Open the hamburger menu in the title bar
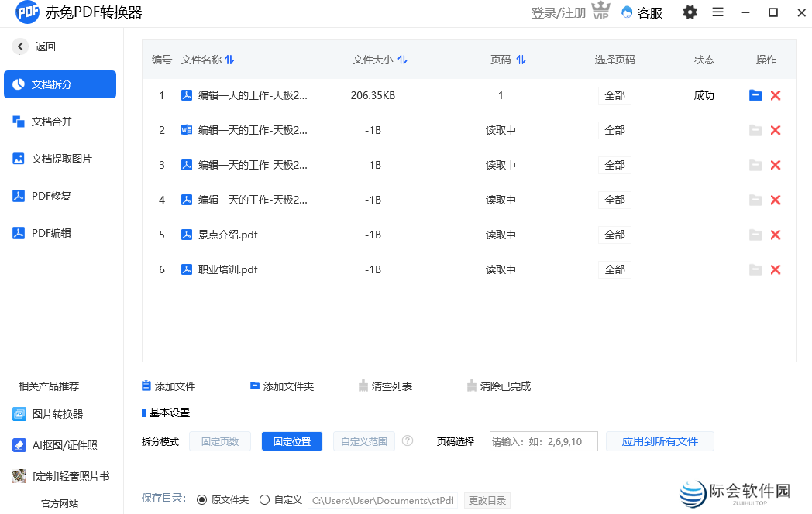The height and width of the screenshot is (514, 812). [717, 12]
